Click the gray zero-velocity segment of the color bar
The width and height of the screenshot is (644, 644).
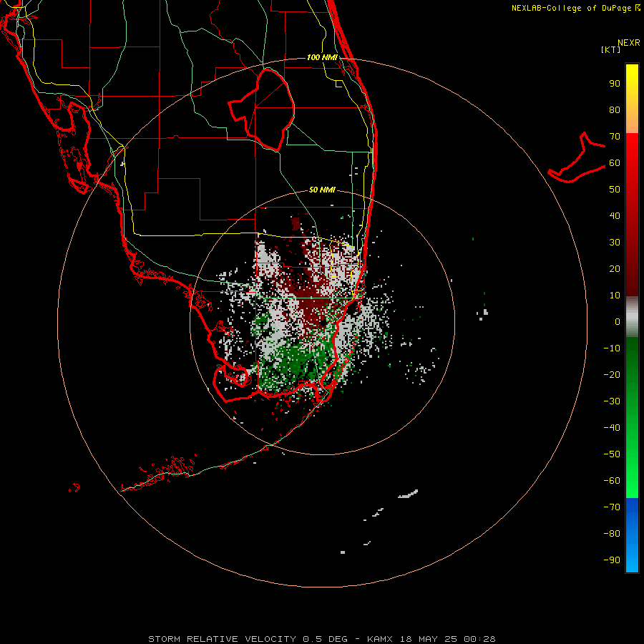click(632, 317)
